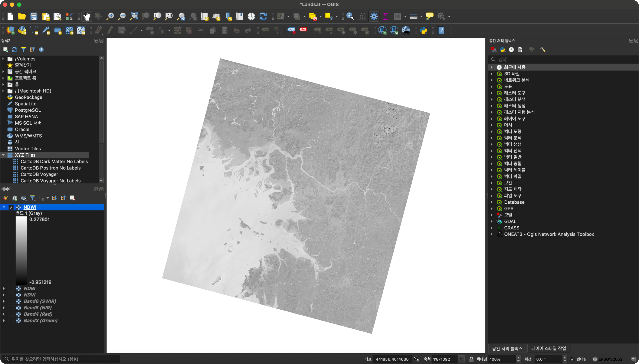Click the EPSG:32652 CRS button
Image resolution: width=639 pixels, height=364 pixels.
coord(607,359)
